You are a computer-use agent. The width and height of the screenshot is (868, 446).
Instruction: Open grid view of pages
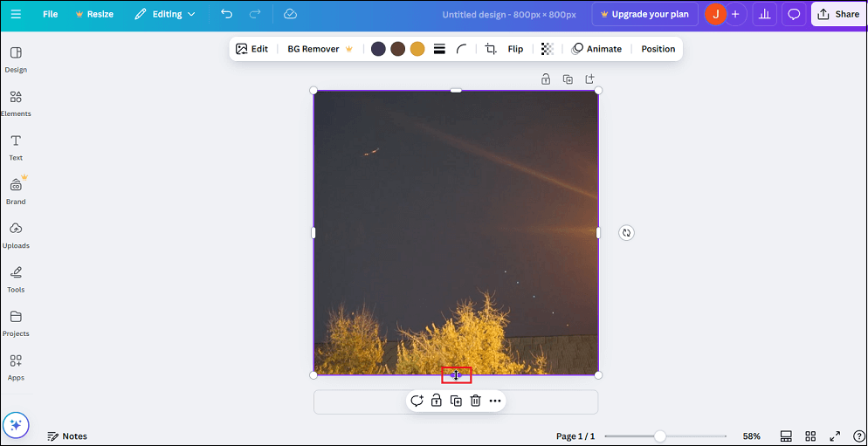(811, 436)
